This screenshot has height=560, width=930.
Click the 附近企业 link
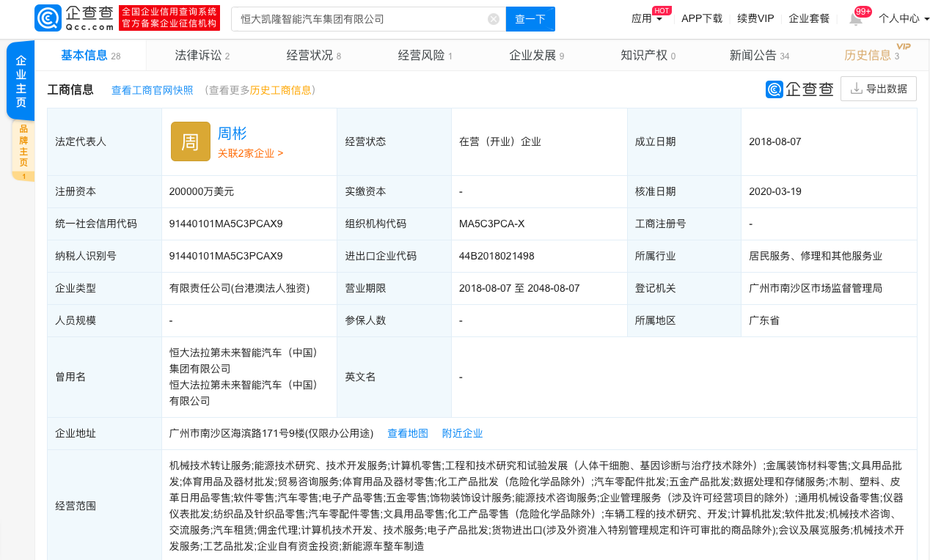point(462,433)
